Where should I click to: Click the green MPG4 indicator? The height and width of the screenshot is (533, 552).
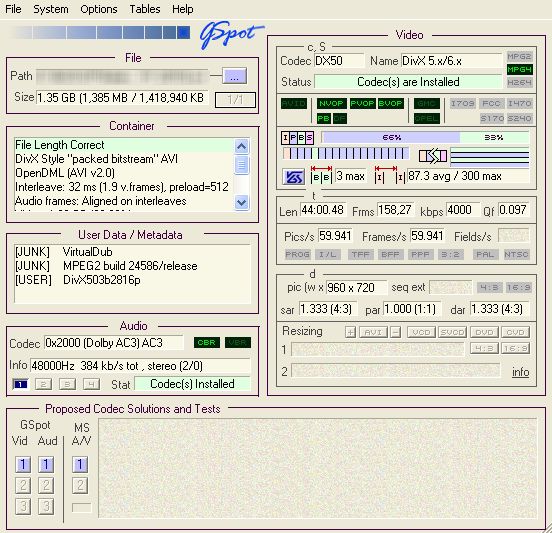(x=519, y=70)
